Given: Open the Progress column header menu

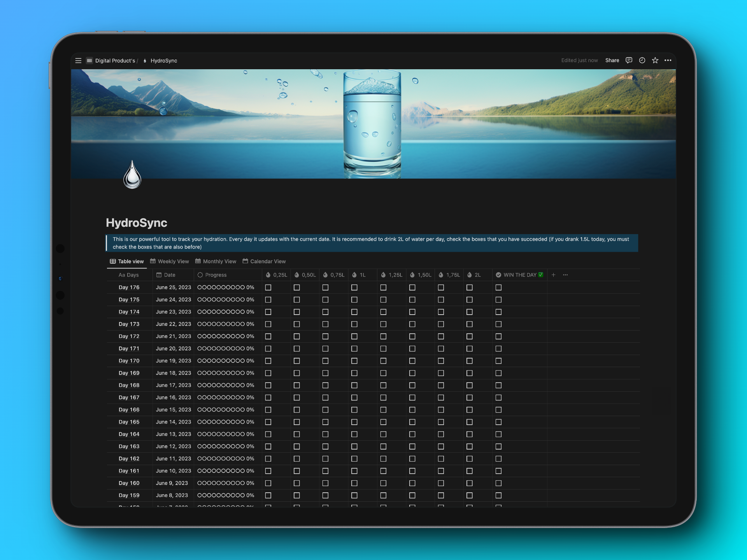Looking at the screenshot, I should point(216,275).
